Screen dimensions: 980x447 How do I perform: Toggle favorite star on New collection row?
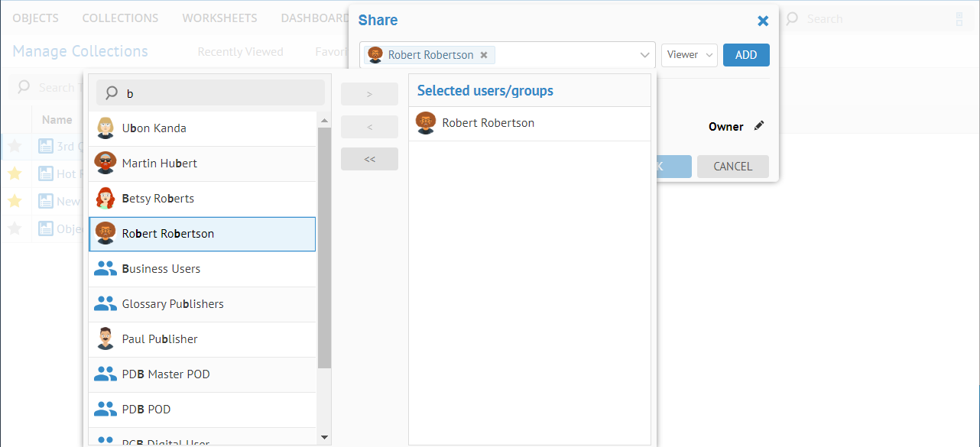[x=15, y=201]
